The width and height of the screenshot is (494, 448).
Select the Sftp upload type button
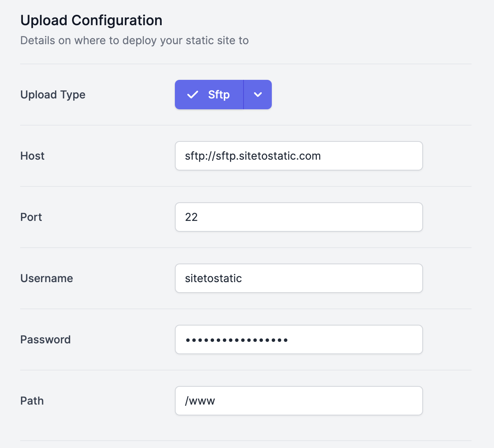pyautogui.click(x=209, y=95)
